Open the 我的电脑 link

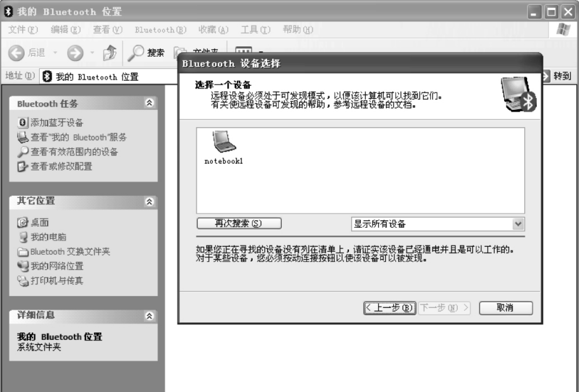point(48,237)
